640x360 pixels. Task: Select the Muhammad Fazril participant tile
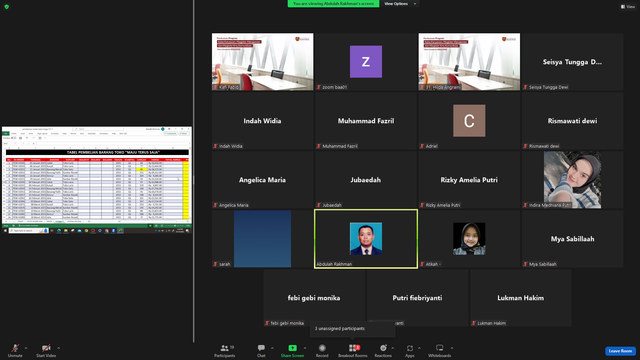pyautogui.click(x=366, y=121)
